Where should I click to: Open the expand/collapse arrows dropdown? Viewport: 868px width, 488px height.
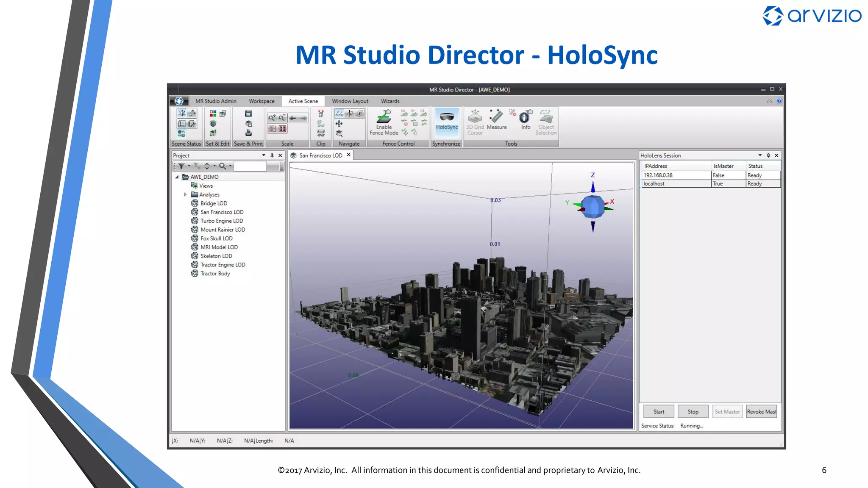214,166
